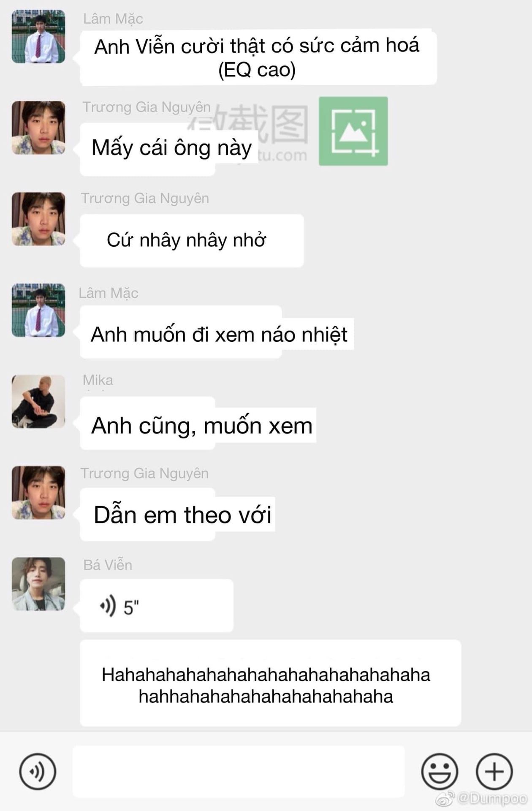
Task: Tap the voice input icon beside text field
Action: [x=38, y=771]
